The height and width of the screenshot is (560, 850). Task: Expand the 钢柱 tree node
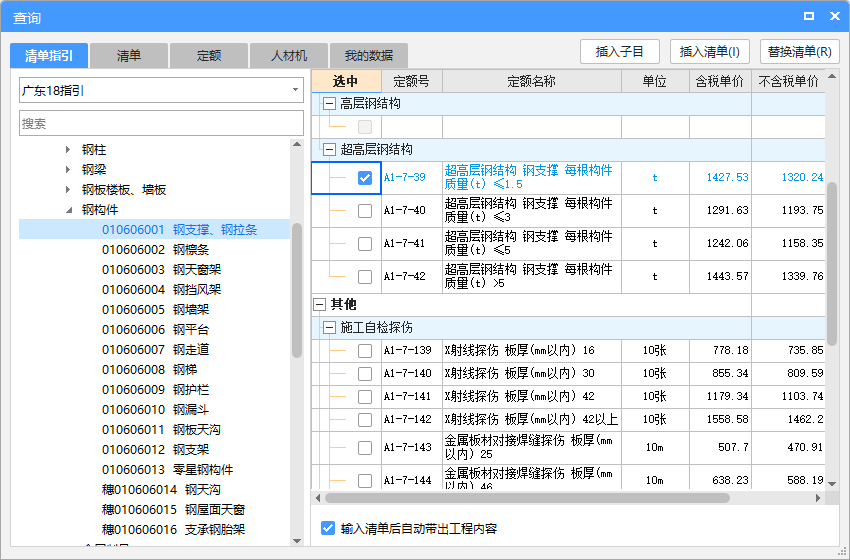68,149
